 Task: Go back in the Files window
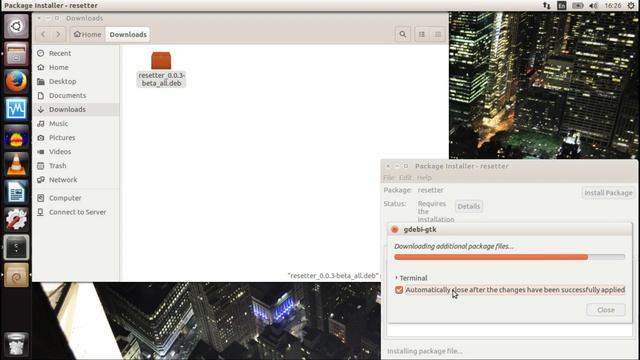43,34
